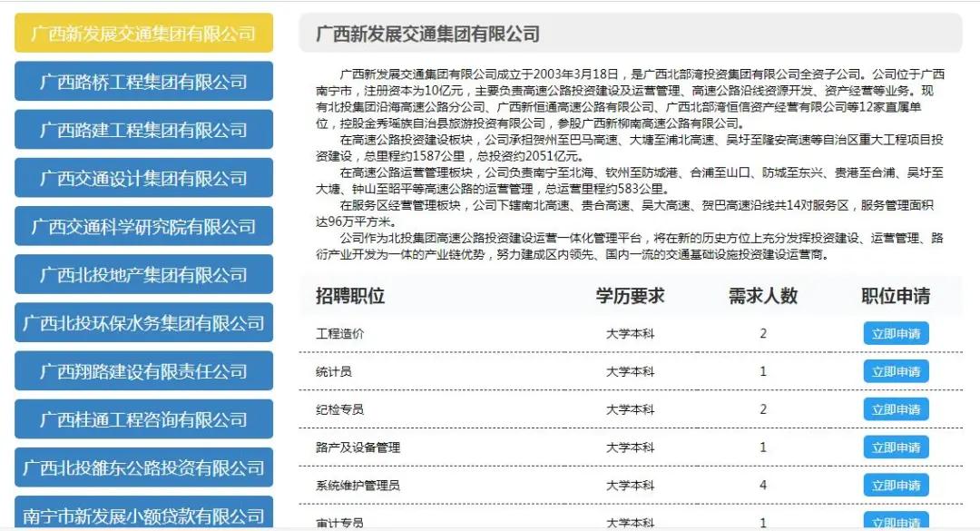This screenshot has height=531, width=980.
Task: Click 立即申请 for 统计员 job
Action: 899,371
